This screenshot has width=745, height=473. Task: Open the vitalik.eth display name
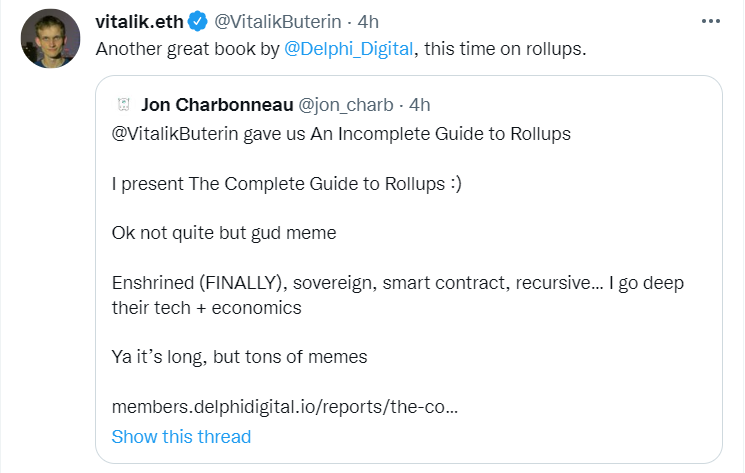click(139, 22)
